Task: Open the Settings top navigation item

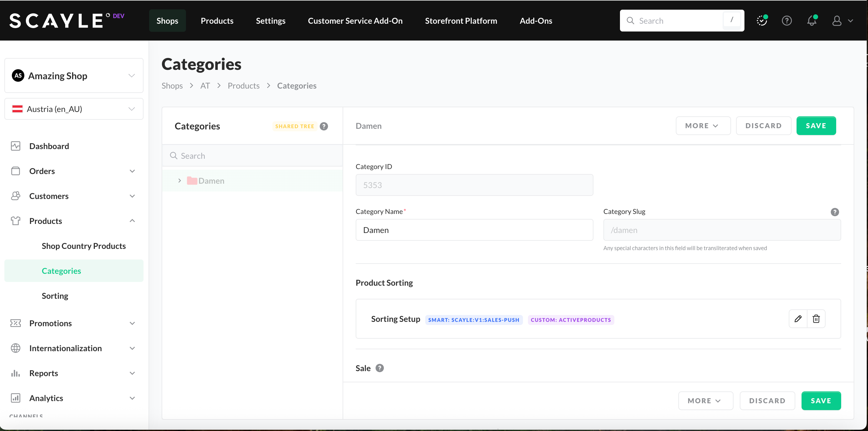Action: coord(270,21)
